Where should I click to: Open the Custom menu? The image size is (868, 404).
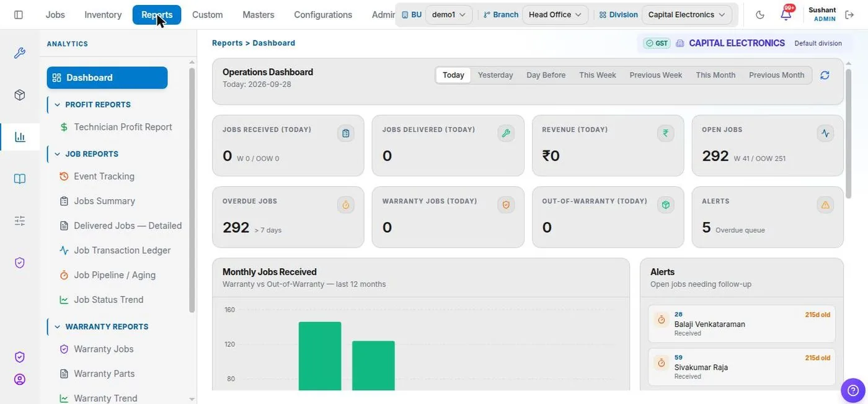click(207, 14)
